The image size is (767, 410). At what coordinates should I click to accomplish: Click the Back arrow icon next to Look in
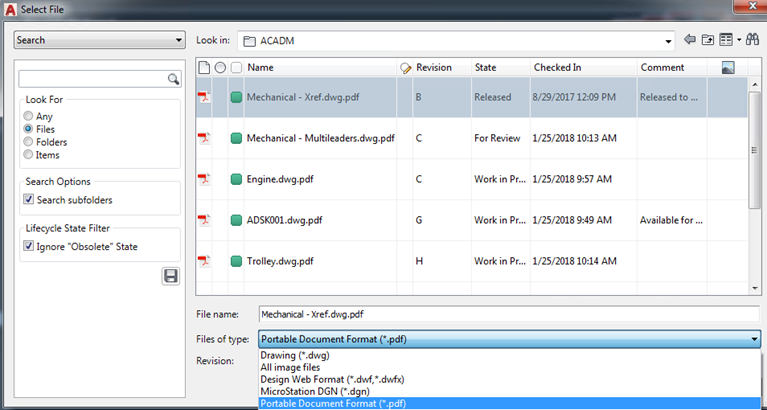(x=690, y=40)
